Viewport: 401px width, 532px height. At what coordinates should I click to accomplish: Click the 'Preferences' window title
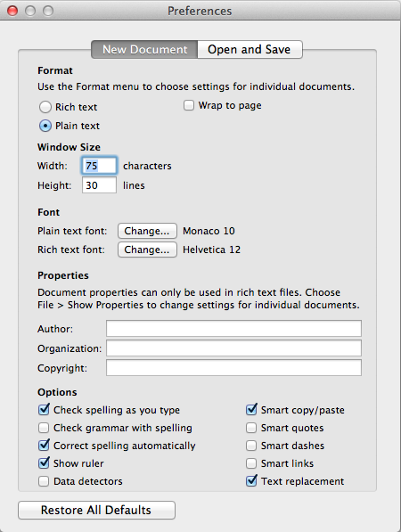tap(200, 11)
